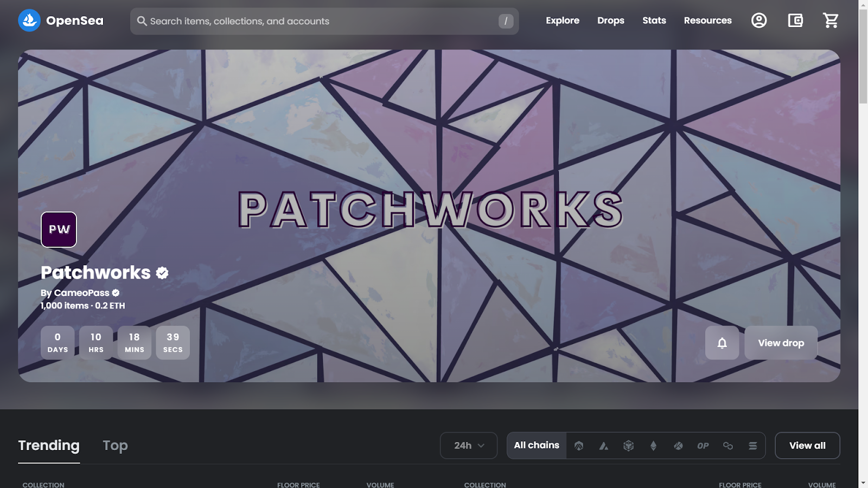Filter by the Ethereum diamond icon
This screenshot has height=488, width=868.
653,446
